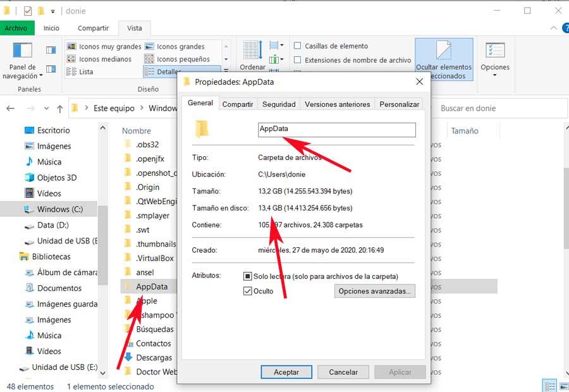Click Ocultar elementos seleccionados button
This screenshot has width=569, height=392.
(x=444, y=59)
